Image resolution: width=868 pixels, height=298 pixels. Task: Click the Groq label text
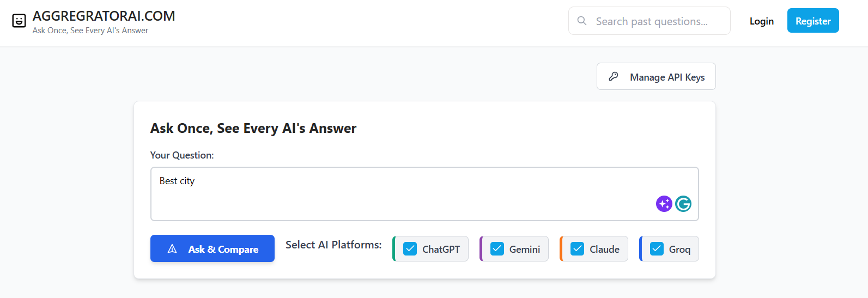(x=679, y=249)
